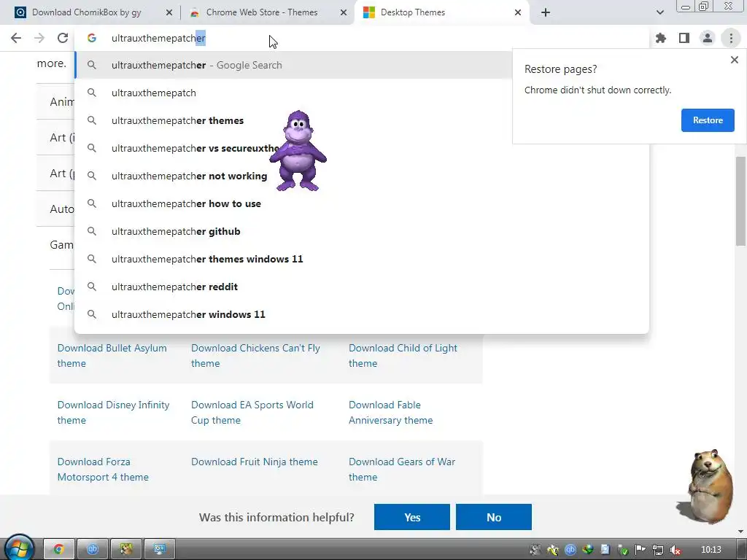This screenshot has height=560, width=747.
Task: Click the BonziBuddy purple gorilla
Action: (298, 151)
